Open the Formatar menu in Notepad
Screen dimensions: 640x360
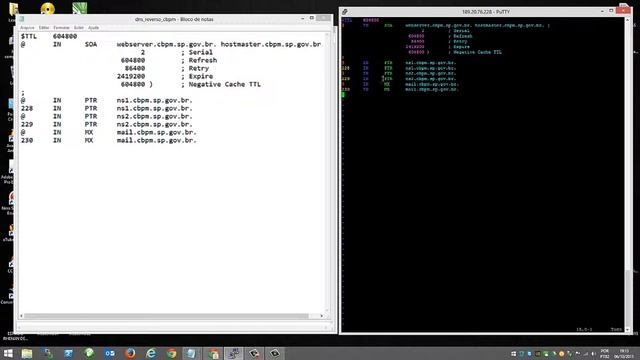[x=61, y=28]
